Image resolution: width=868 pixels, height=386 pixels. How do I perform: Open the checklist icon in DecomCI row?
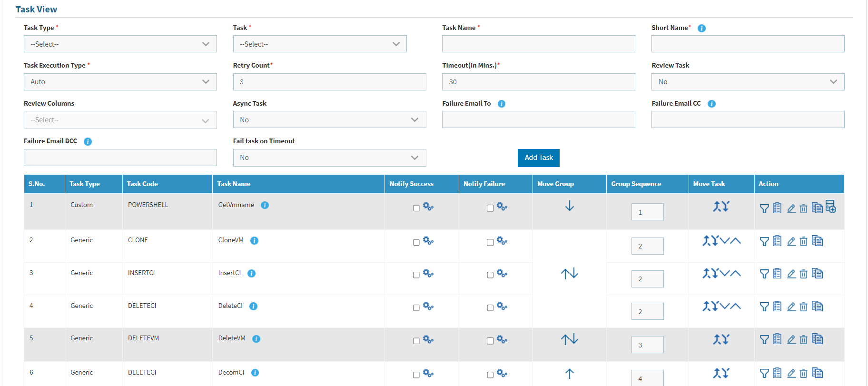click(777, 373)
